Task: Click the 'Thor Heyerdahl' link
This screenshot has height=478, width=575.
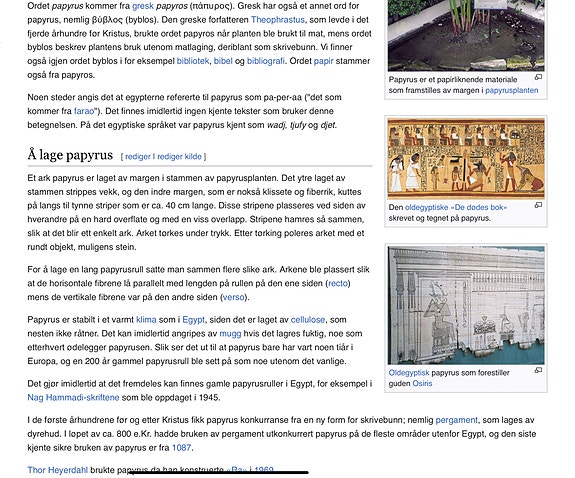Action: click(x=58, y=470)
